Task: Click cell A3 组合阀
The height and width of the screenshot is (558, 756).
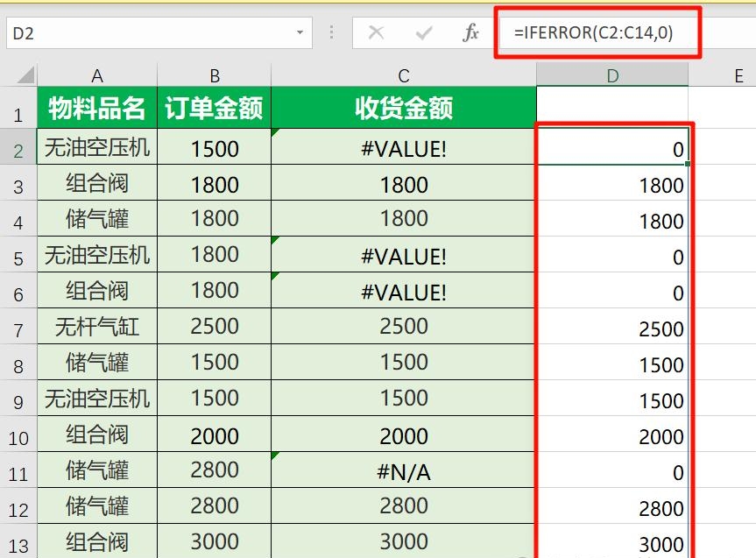Action: pyautogui.click(x=97, y=183)
